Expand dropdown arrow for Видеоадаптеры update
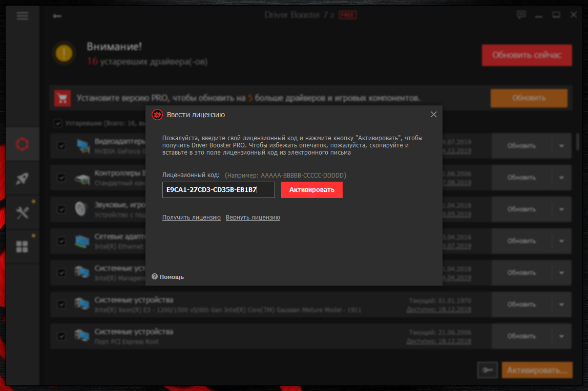This screenshot has width=588, height=391. (561, 146)
